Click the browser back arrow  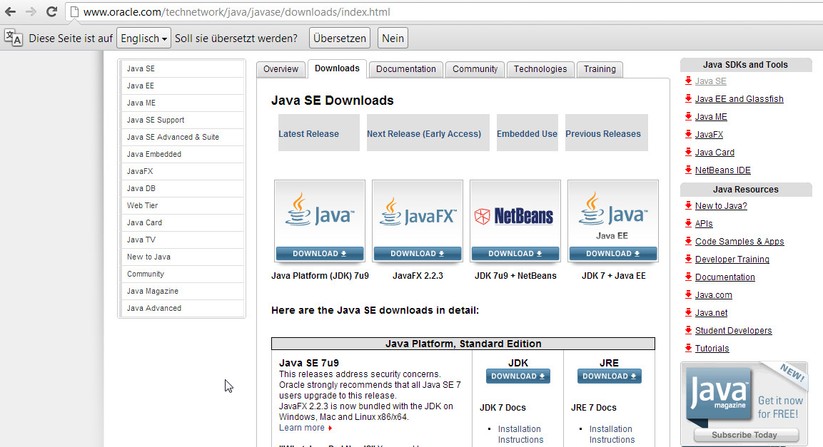point(10,12)
